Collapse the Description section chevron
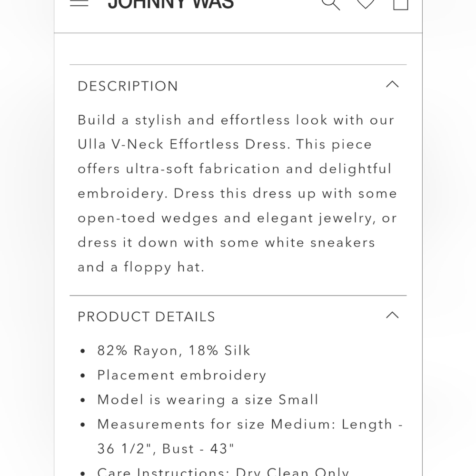The image size is (476, 476). [x=392, y=84]
